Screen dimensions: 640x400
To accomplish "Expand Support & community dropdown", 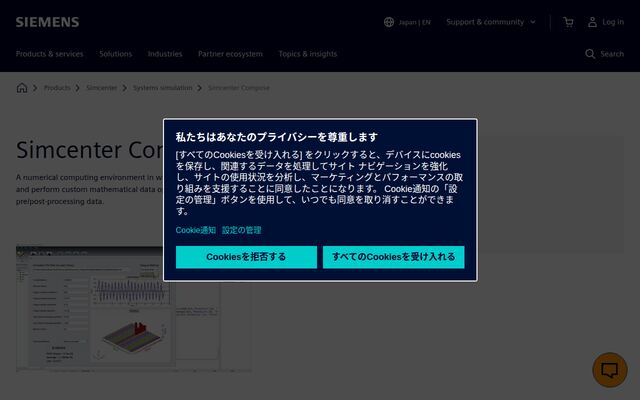I will 491,22.
